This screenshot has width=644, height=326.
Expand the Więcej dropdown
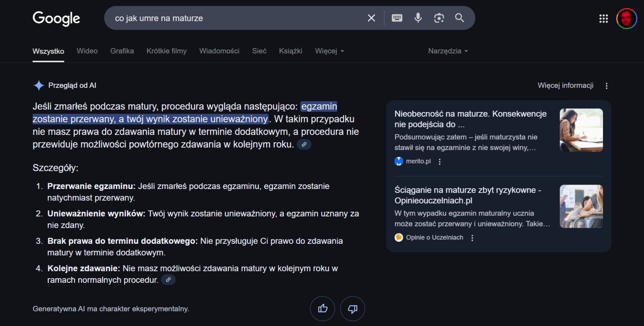[x=329, y=51]
